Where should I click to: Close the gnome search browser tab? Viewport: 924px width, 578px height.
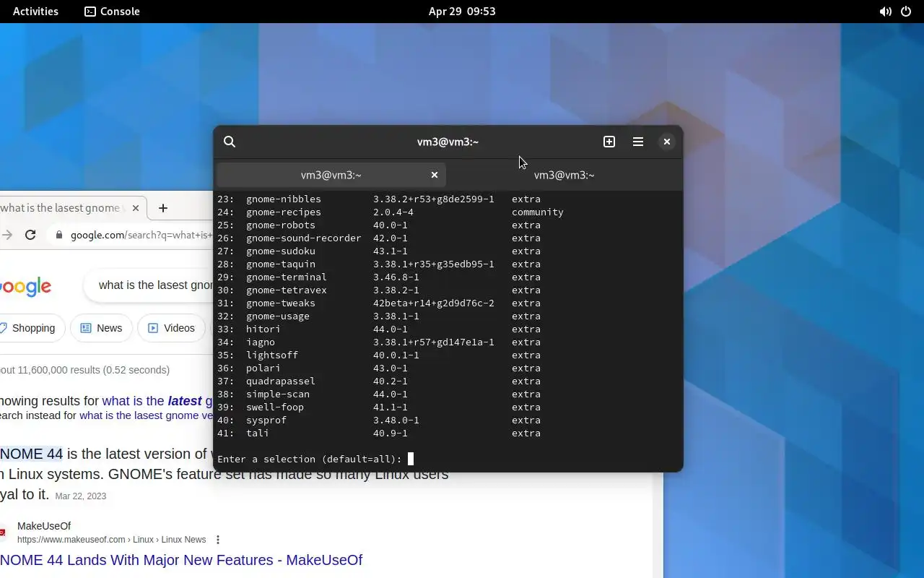click(136, 208)
